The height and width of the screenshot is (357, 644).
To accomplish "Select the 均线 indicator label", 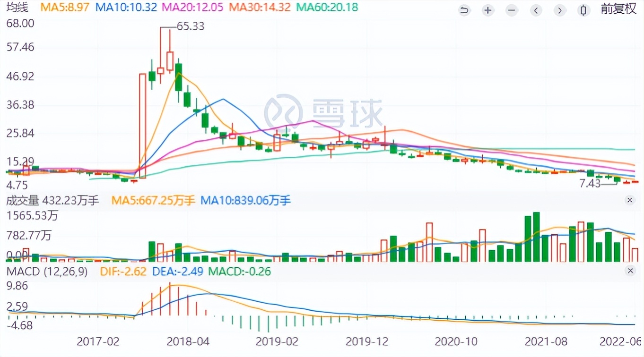I will (x=18, y=8).
